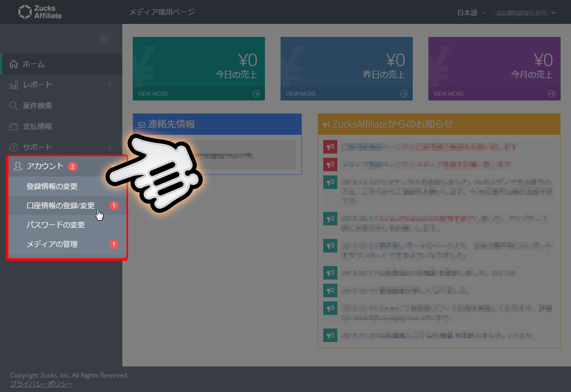Screen dimensions: 571x392
Task: Open パスワードの変更 menu entry
Action: [x=56, y=224]
